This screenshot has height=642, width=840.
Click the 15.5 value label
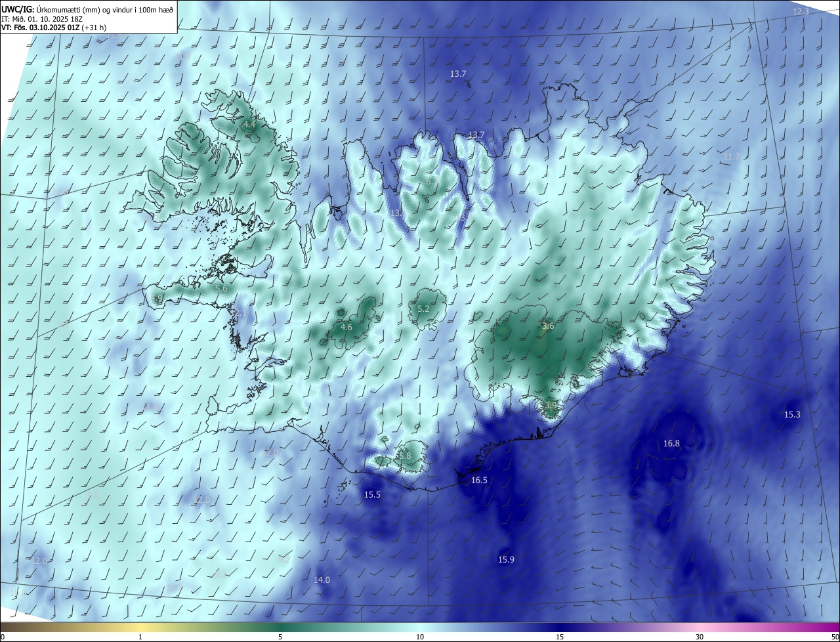click(x=372, y=495)
